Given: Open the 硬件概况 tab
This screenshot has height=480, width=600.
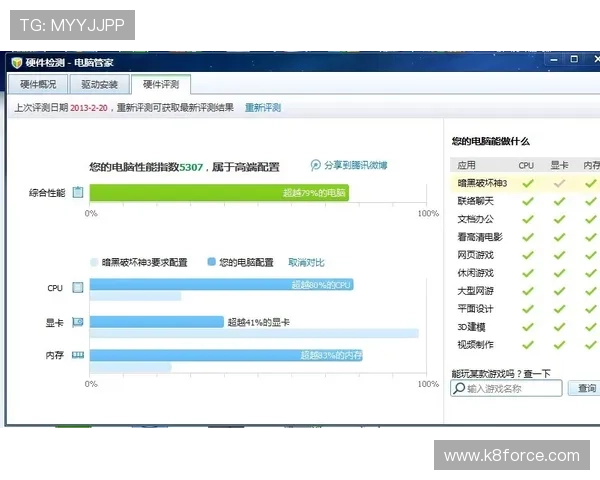Looking at the screenshot, I should click(38, 84).
